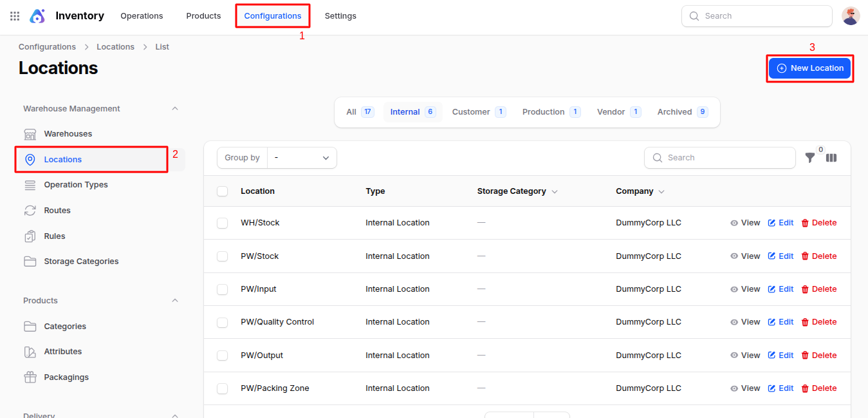Open the Group by dropdown
Viewport: 868px width, 418px height.
pyautogui.click(x=302, y=158)
